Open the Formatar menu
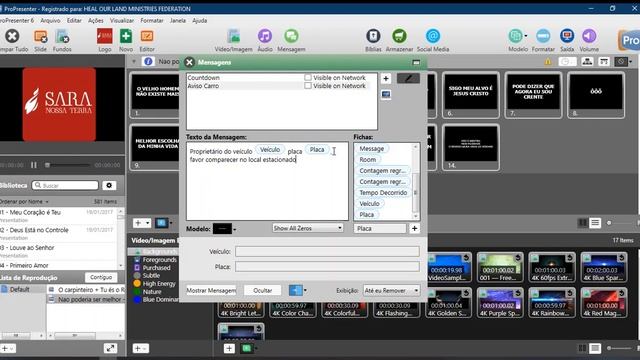 point(152,20)
